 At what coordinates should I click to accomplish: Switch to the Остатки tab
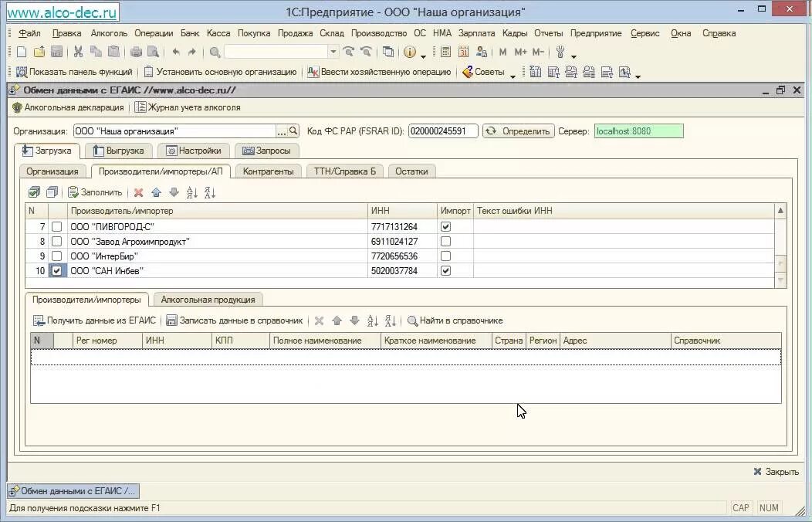pyautogui.click(x=411, y=171)
